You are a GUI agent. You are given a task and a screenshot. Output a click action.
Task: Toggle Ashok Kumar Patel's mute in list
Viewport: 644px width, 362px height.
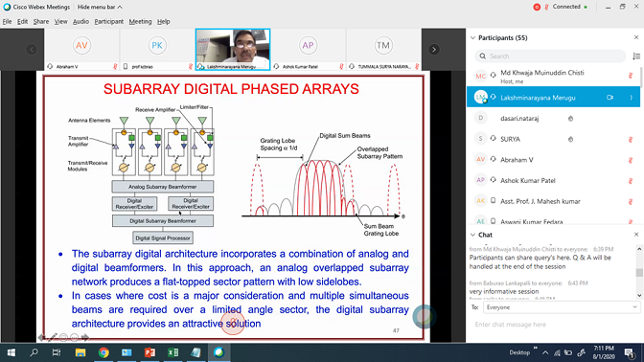click(x=630, y=181)
